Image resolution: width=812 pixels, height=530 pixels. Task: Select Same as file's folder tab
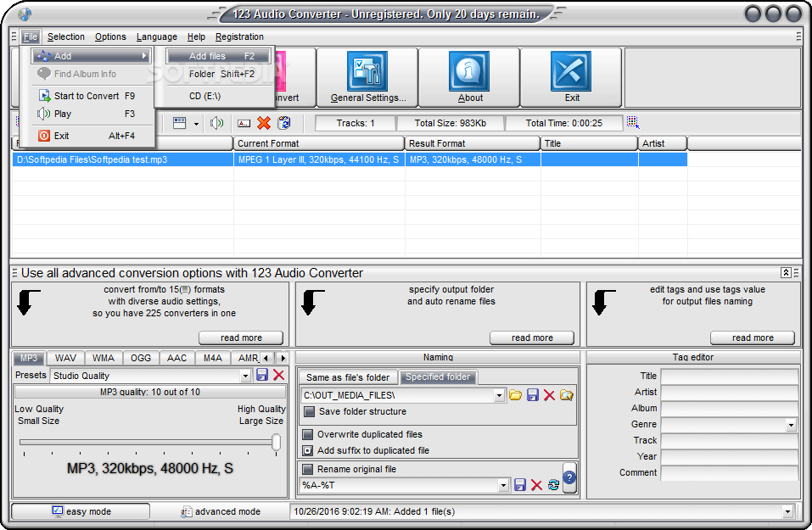click(x=348, y=377)
